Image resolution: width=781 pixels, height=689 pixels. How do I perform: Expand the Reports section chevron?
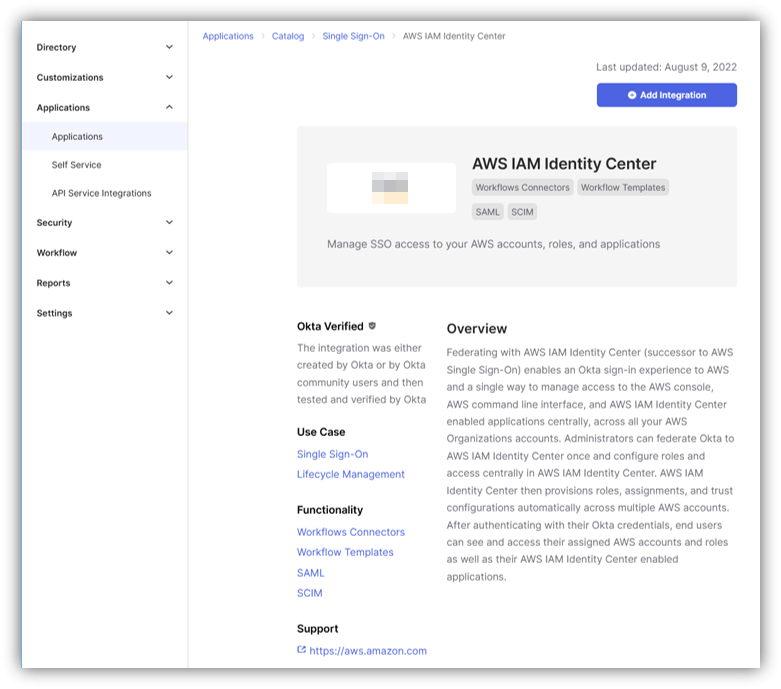pyautogui.click(x=169, y=282)
